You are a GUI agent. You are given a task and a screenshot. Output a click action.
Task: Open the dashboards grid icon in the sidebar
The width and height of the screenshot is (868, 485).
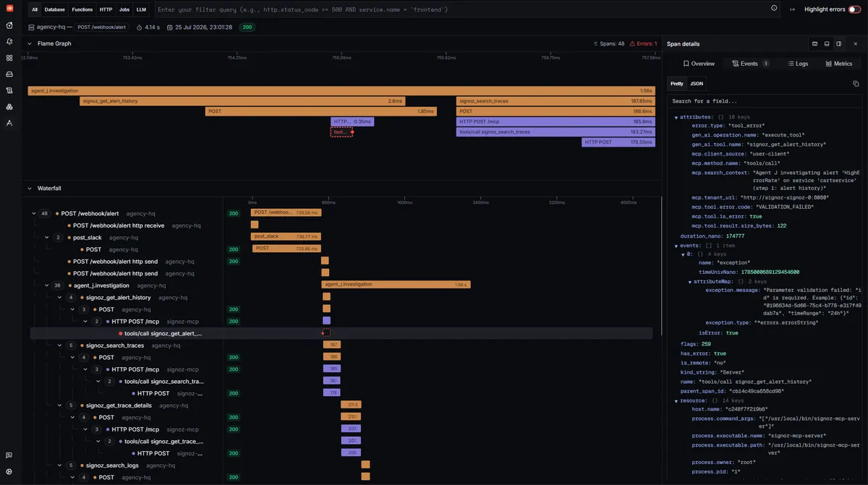tap(9, 58)
